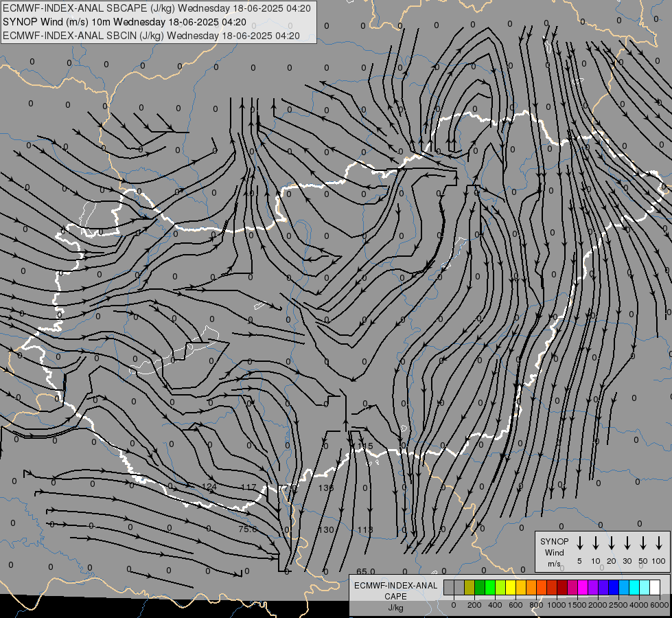Click the 2000 tick label on CAPE scale
672x618 pixels.
click(x=597, y=605)
